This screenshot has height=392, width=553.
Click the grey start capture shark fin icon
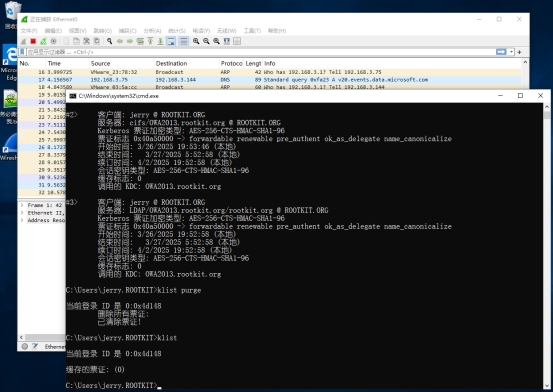tap(24, 41)
